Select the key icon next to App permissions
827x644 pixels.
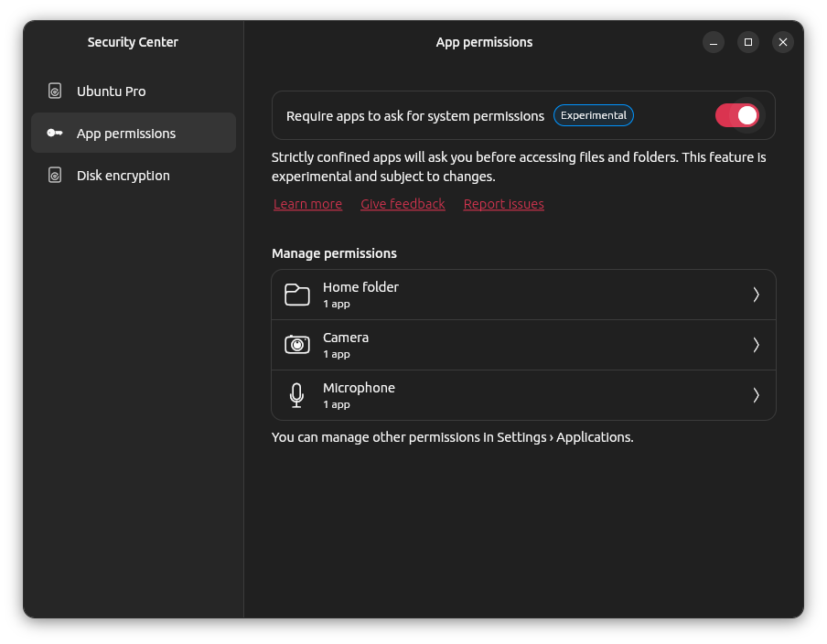(53, 133)
